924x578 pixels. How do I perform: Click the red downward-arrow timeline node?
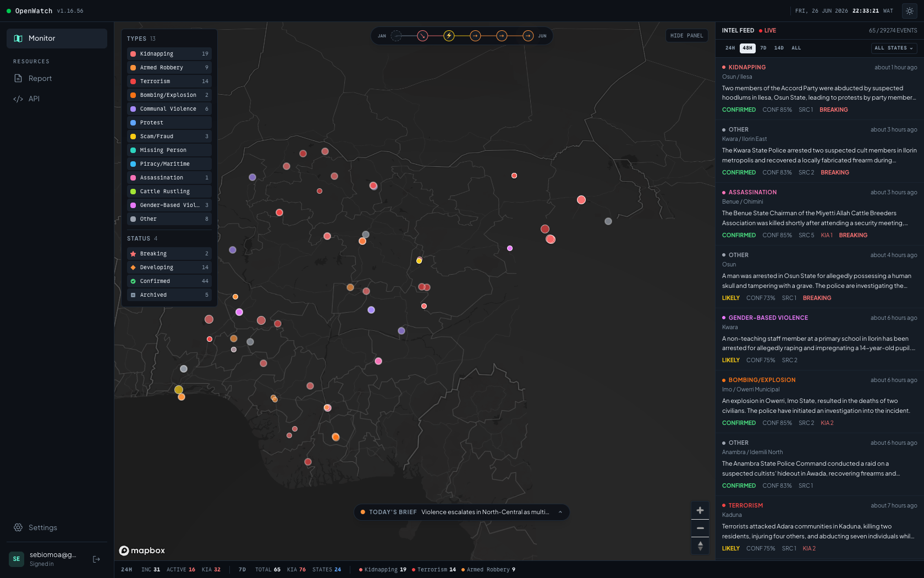(422, 36)
